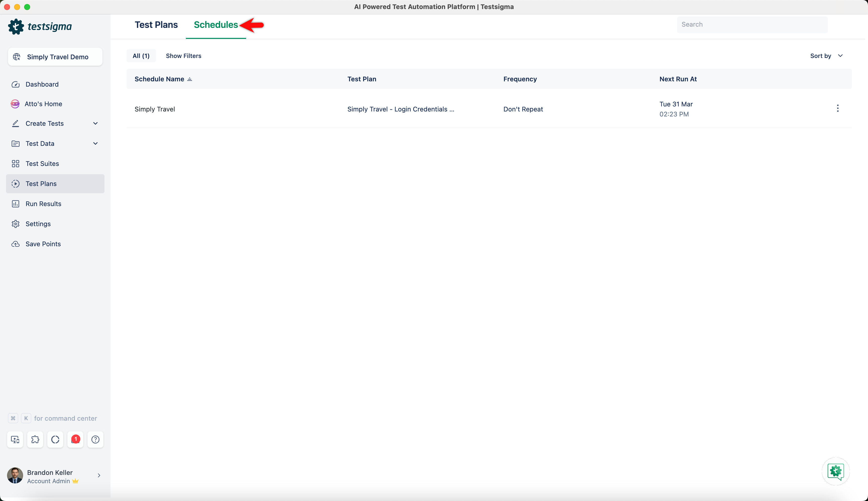Open the help question mark icon
Viewport: 868px width, 501px height.
(x=95, y=440)
